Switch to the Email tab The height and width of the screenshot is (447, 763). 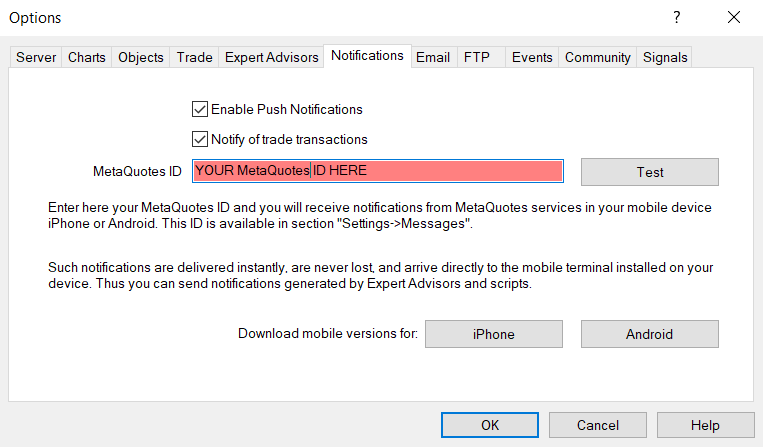tap(433, 57)
